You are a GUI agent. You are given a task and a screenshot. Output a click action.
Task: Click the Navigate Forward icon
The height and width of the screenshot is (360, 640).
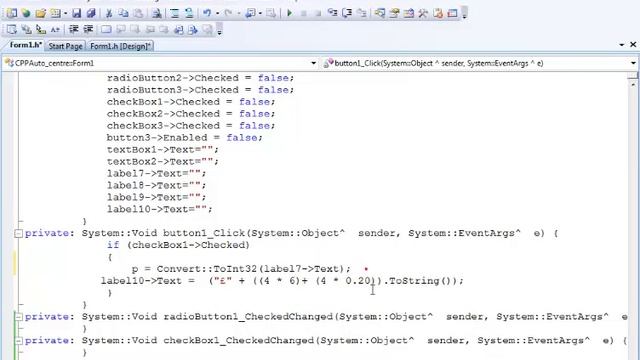pyautogui.click(x=271, y=13)
